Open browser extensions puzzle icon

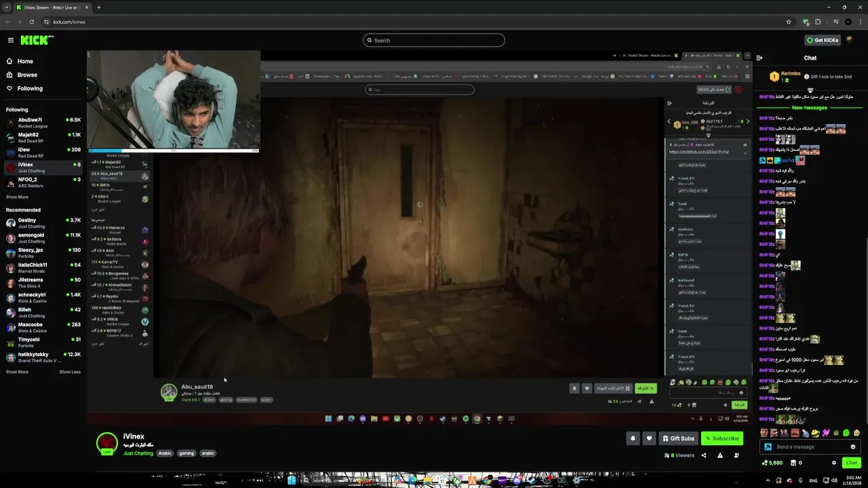tap(818, 22)
